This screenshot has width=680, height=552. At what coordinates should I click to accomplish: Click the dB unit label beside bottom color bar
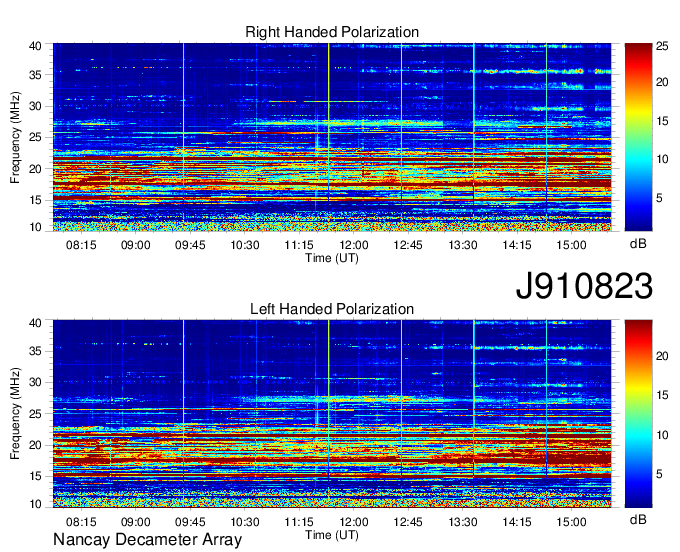tap(638, 520)
